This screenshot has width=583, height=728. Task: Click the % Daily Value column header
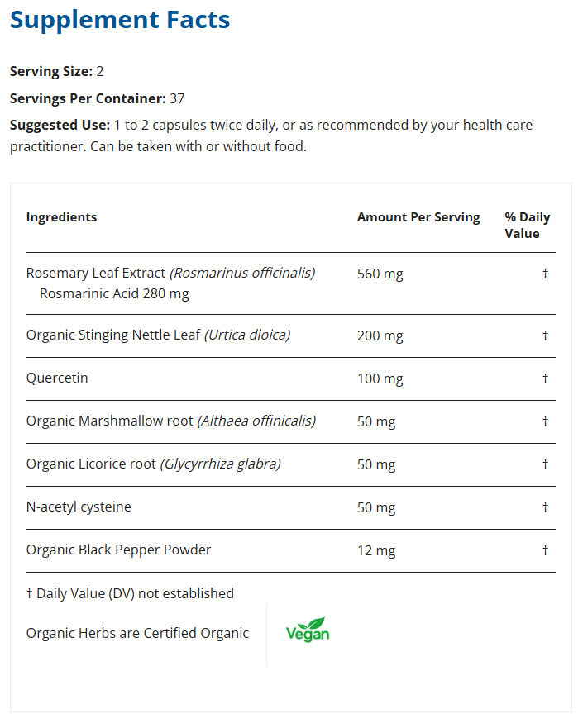(527, 226)
